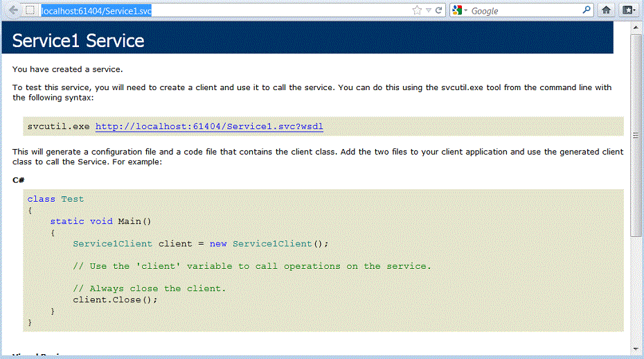Click the "You have created a service." text
644x359 pixels.
(67, 69)
